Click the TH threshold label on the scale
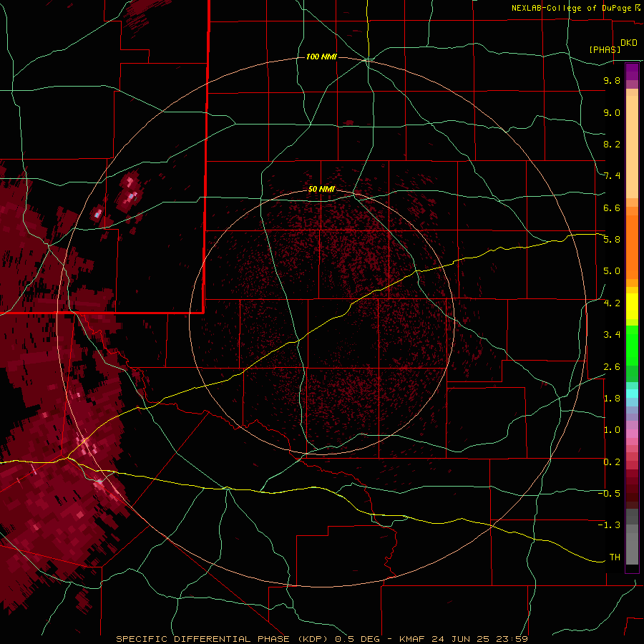This screenshot has height=644, width=644. point(615,557)
